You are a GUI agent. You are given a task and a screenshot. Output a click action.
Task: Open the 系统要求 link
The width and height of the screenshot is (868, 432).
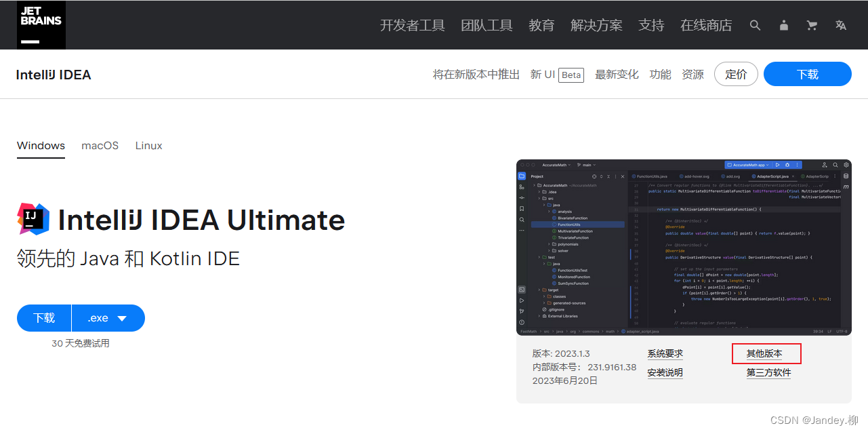[665, 354]
